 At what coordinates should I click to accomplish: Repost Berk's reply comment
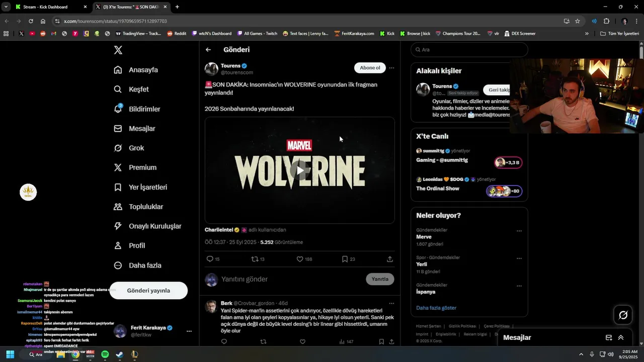point(263,341)
